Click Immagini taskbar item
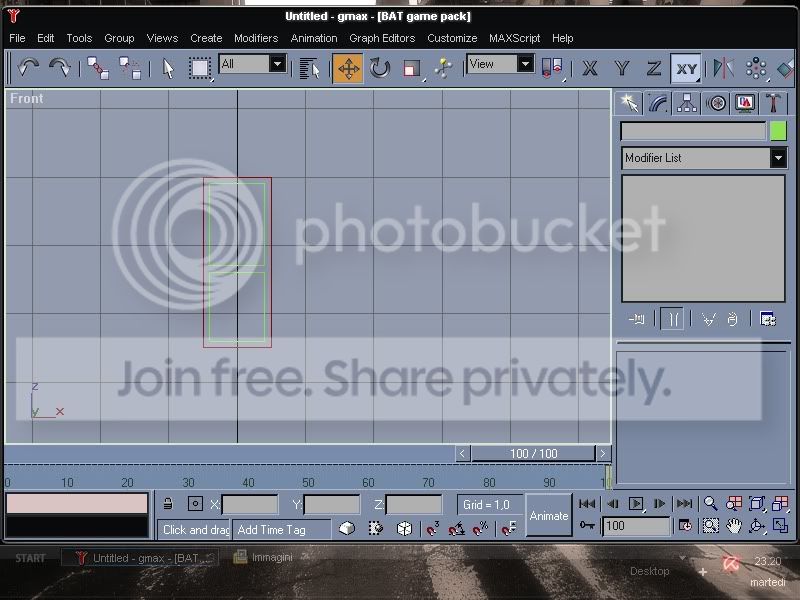 pyautogui.click(x=264, y=558)
